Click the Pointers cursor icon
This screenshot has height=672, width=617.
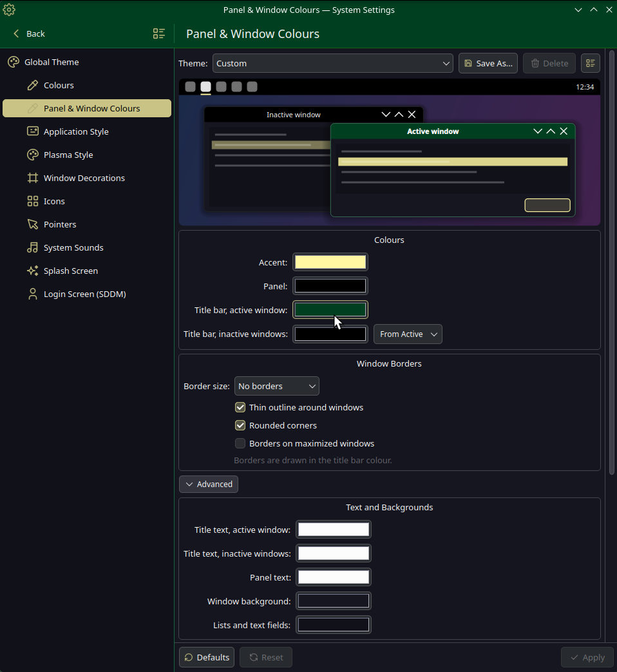(33, 224)
